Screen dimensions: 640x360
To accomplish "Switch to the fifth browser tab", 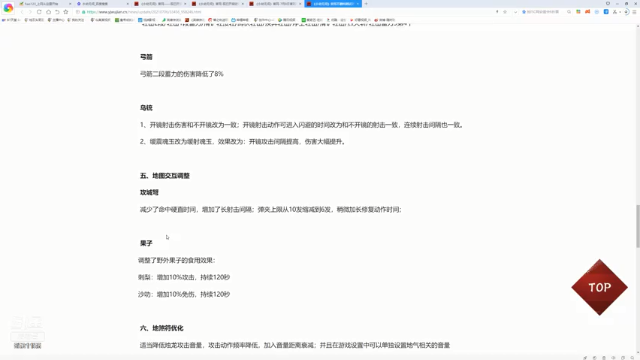I will [275, 4].
